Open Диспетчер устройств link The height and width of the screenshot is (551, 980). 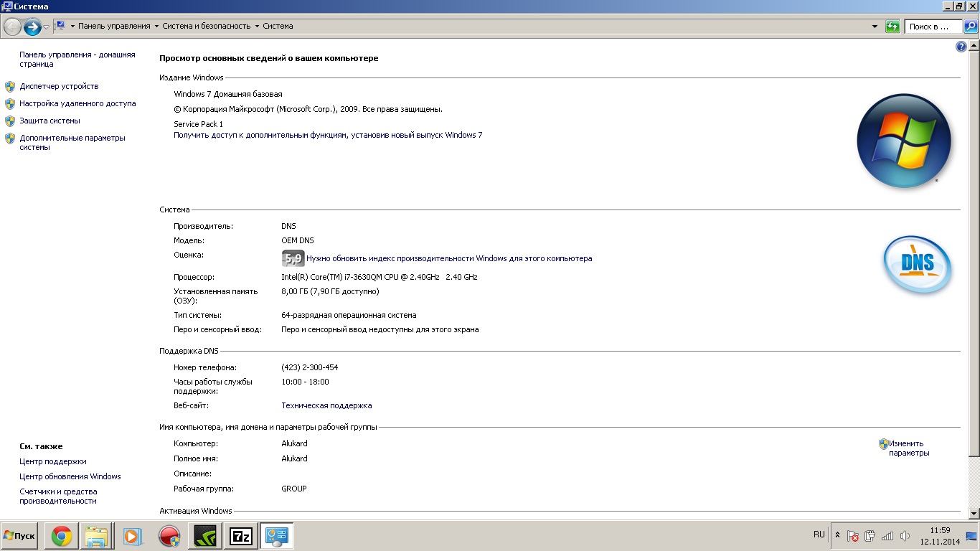[x=59, y=86]
